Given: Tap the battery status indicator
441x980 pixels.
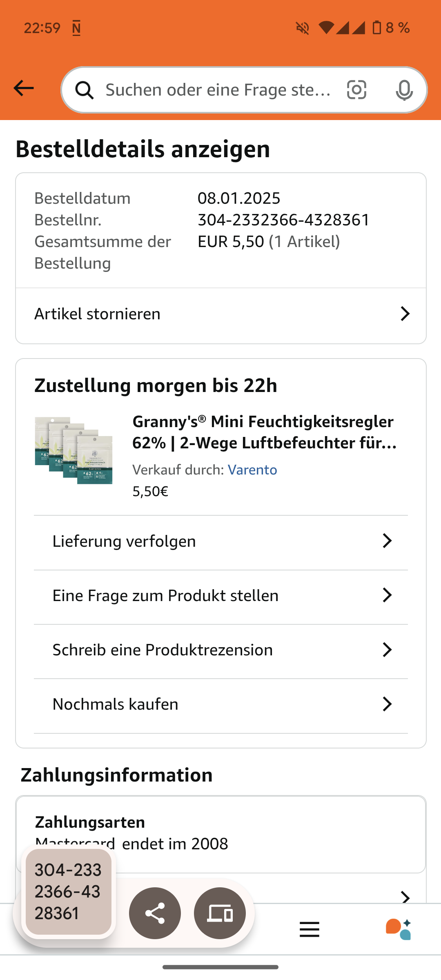Looking at the screenshot, I should click(377, 28).
